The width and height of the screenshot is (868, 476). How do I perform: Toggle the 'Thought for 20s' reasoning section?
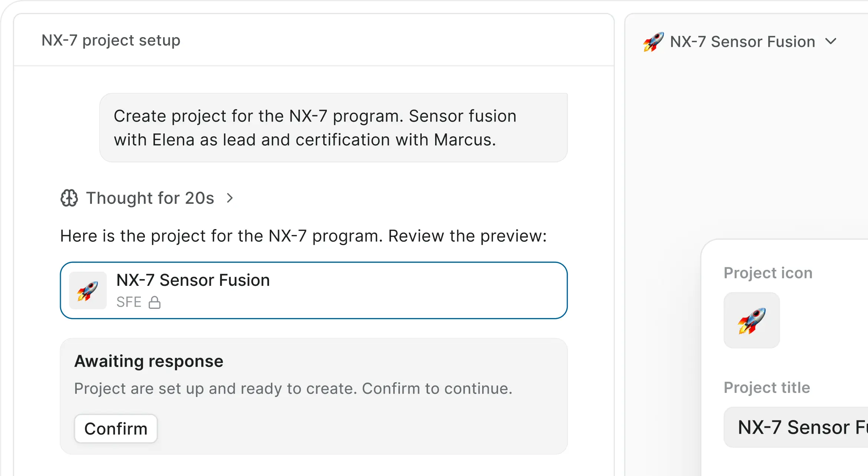click(150, 198)
